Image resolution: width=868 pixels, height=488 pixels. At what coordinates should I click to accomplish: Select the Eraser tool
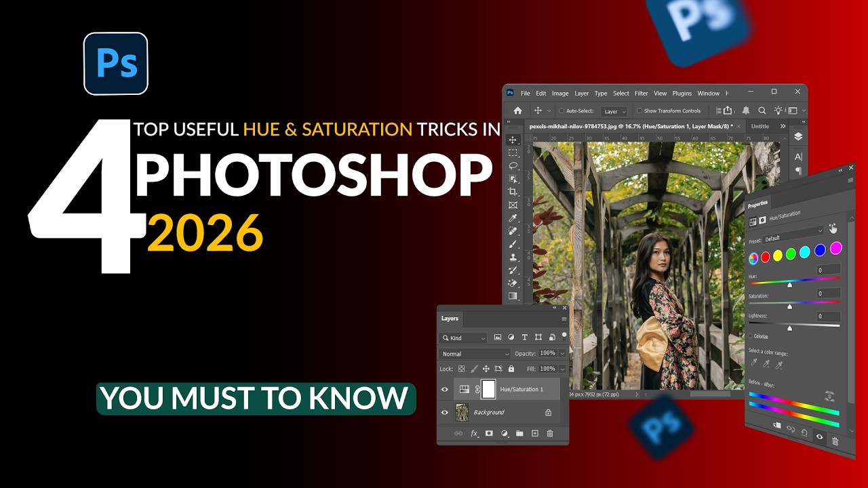(x=513, y=283)
